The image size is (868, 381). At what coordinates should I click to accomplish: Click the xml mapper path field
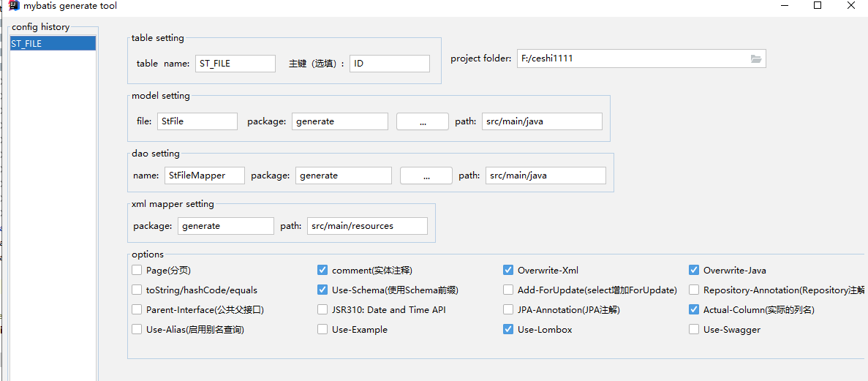[367, 226]
